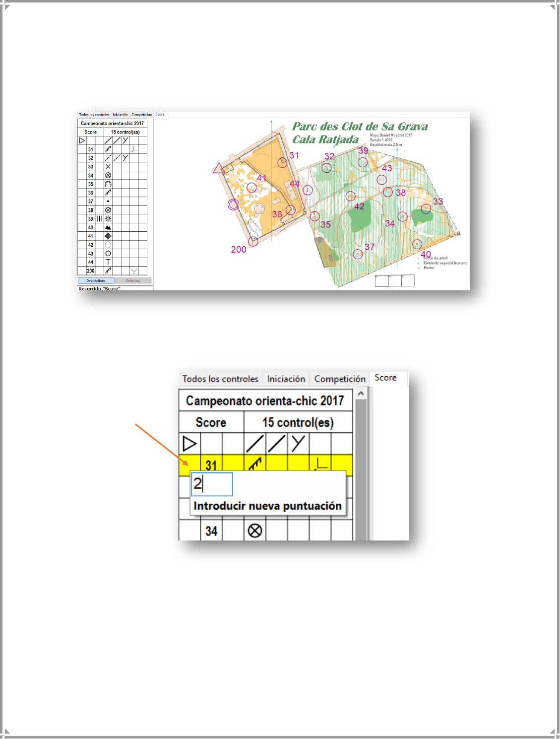
Task: Click the scrollbar track beside the enlarged table
Action: pyautogui.click(x=361, y=470)
